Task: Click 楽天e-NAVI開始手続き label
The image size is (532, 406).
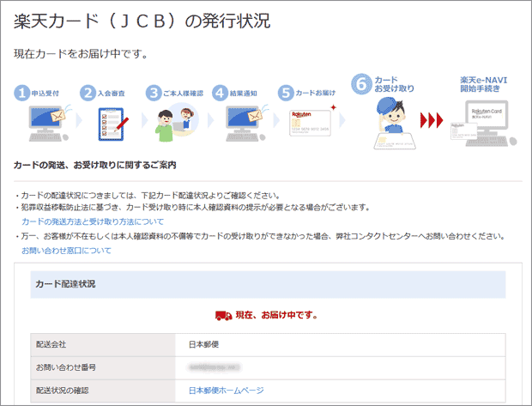Action: pos(484,84)
